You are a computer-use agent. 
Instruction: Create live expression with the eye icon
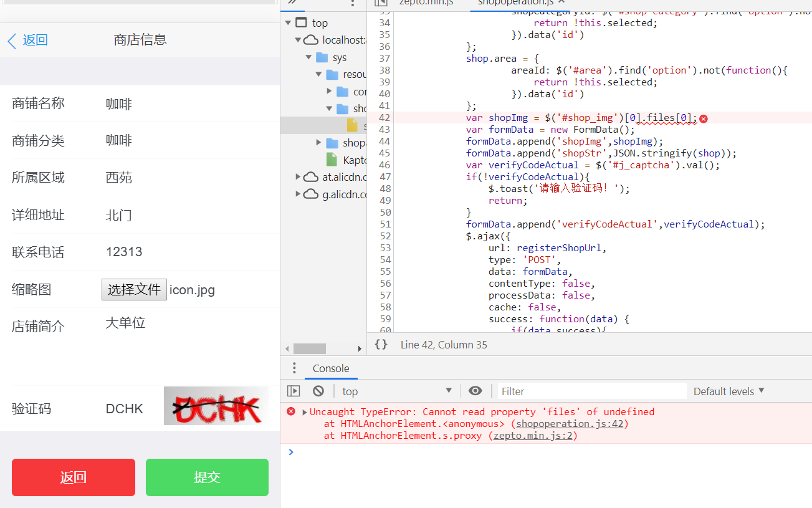coord(475,391)
